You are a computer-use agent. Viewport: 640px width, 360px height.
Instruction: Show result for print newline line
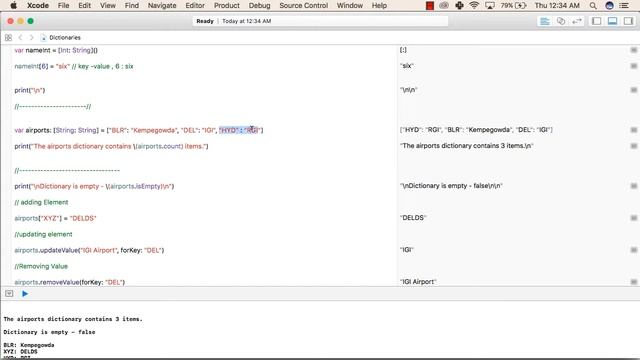click(x=633, y=90)
